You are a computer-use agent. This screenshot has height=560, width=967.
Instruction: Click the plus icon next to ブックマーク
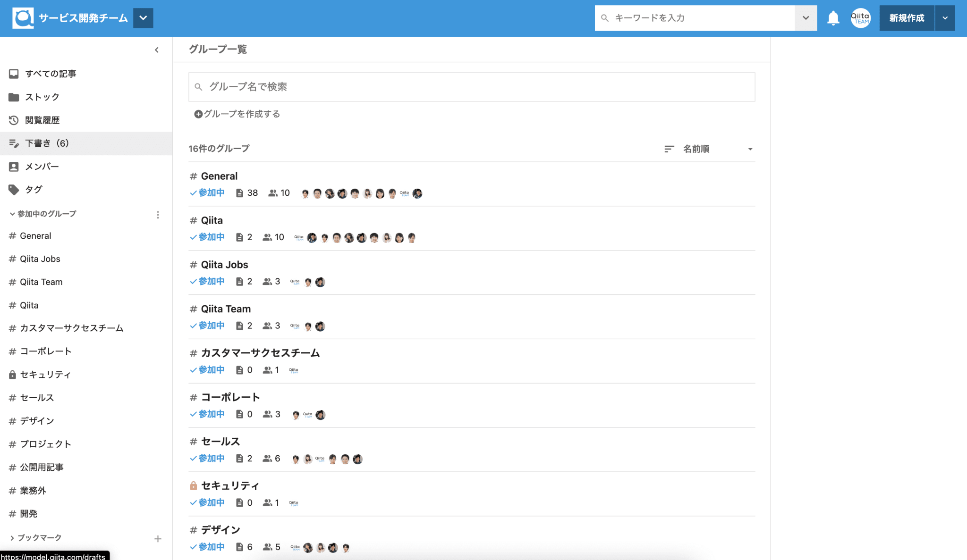(x=158, y=538)
